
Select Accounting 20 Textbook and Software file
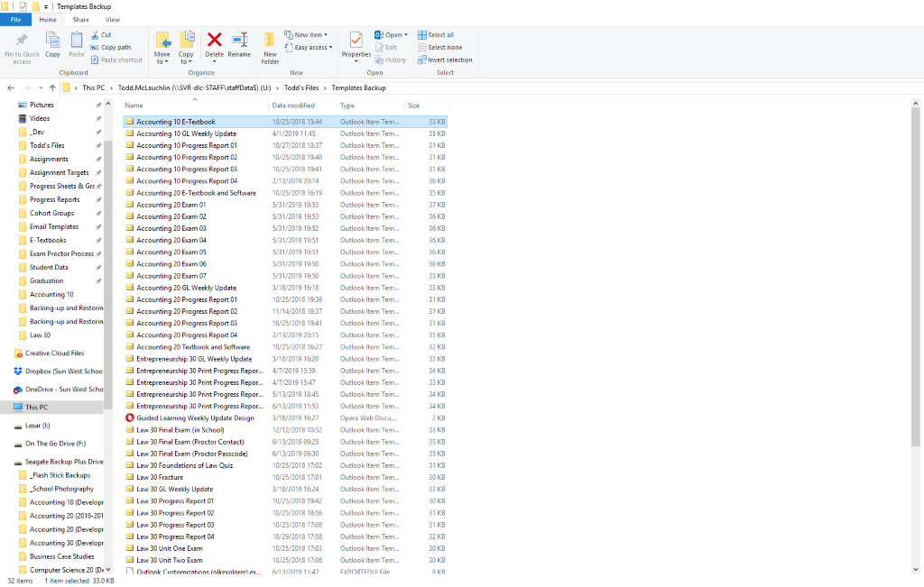(193, 348)
